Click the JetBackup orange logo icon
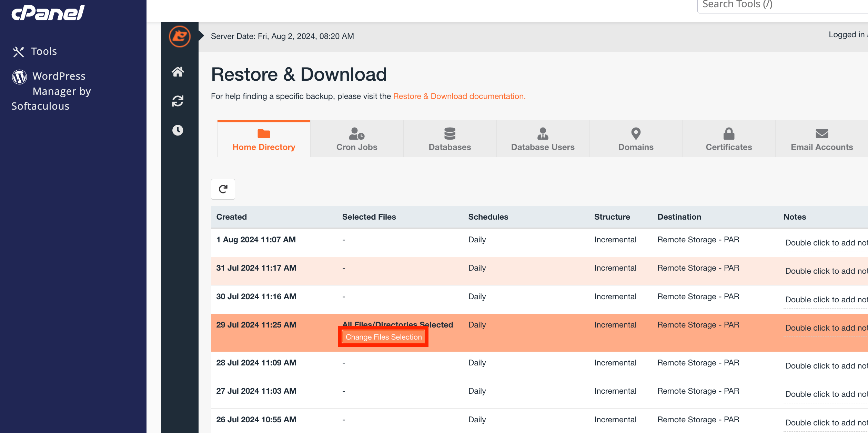 click(180, 36)
